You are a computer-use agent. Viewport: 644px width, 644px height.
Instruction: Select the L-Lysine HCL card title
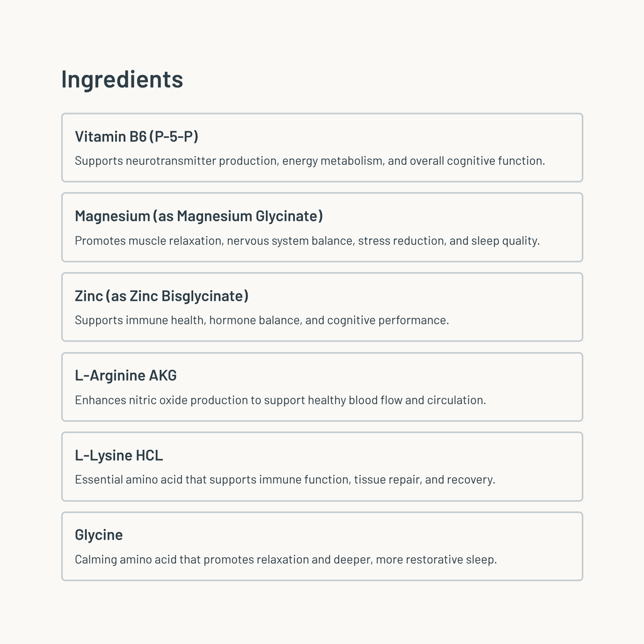pyautogui.click(x=119, y=455)
